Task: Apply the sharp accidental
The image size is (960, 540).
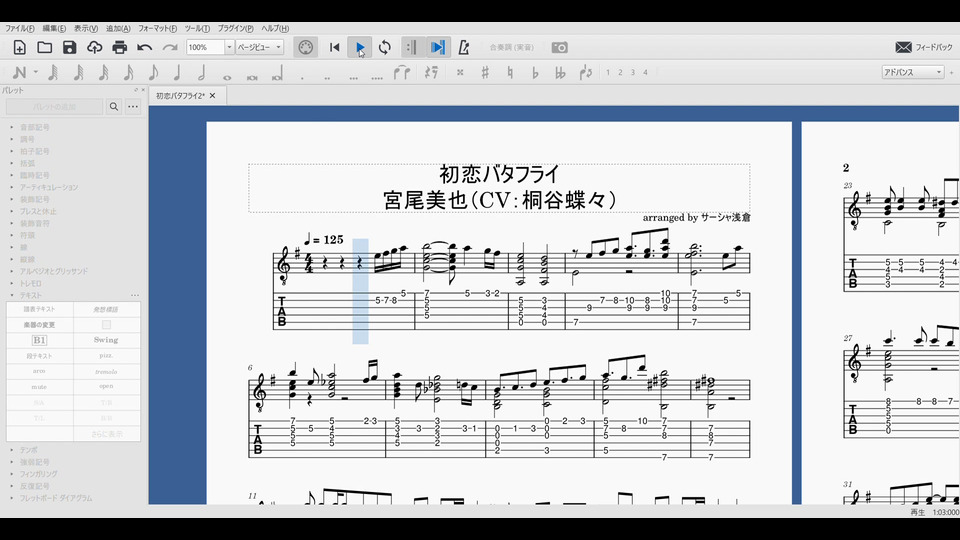Action: [x=485, y=72]
